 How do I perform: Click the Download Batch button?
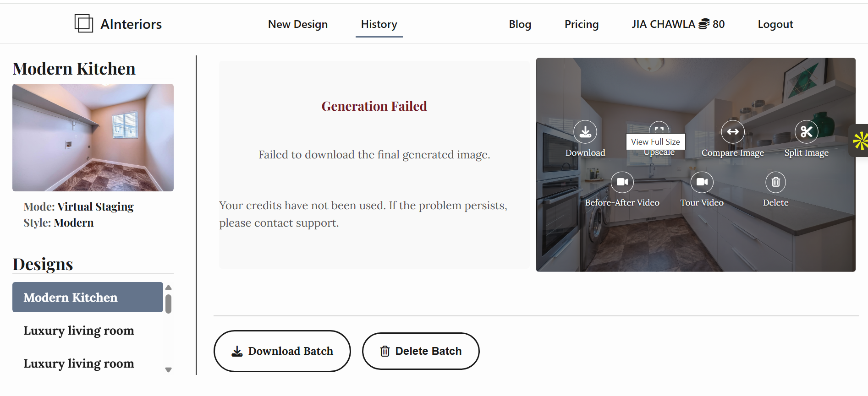[x=282, y=351]
